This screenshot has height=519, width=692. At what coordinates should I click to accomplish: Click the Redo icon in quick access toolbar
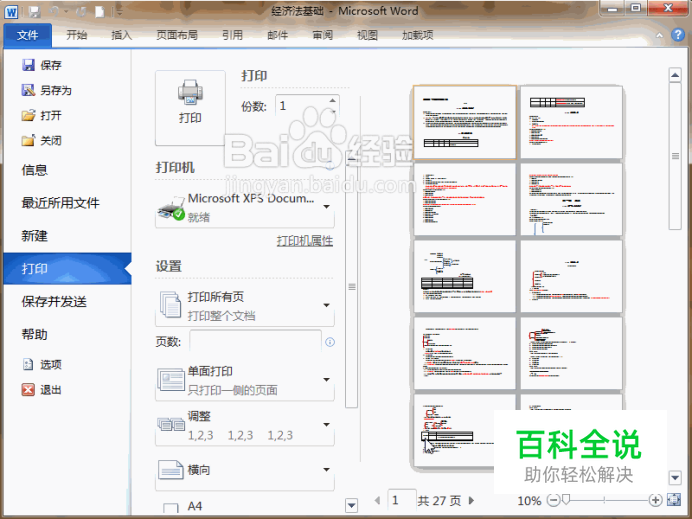81,11
